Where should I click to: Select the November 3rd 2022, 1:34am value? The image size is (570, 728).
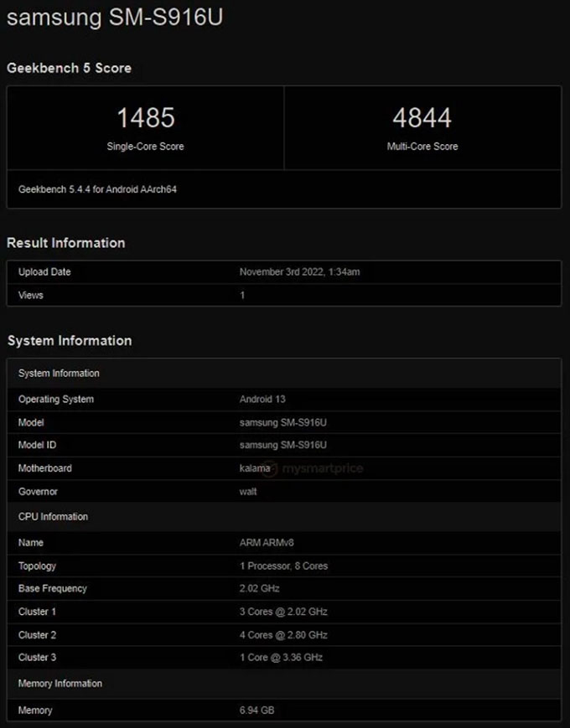click(299, 272)
